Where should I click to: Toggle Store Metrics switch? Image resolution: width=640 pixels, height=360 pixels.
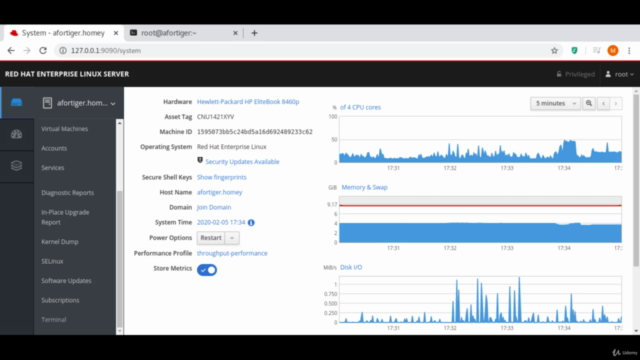207,270
